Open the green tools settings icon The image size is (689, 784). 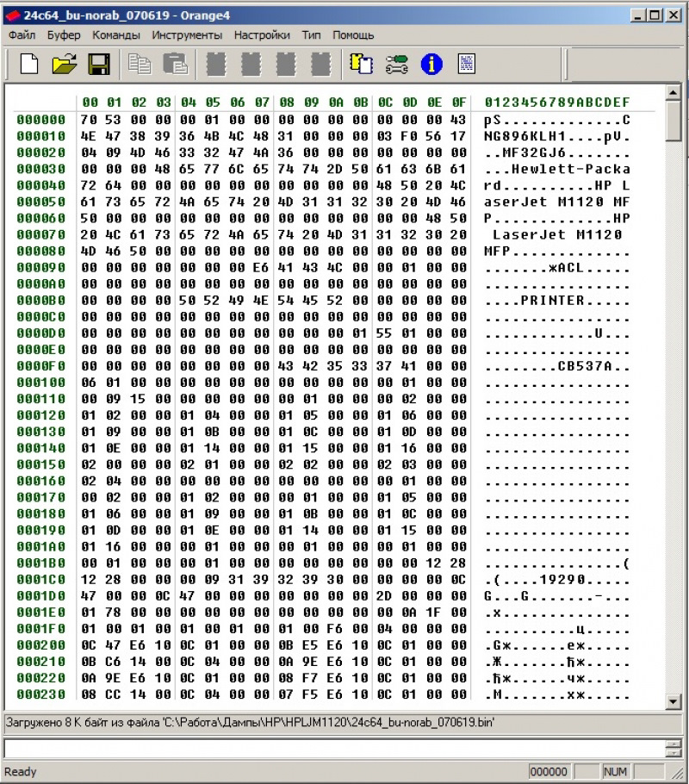pos(396,64)
